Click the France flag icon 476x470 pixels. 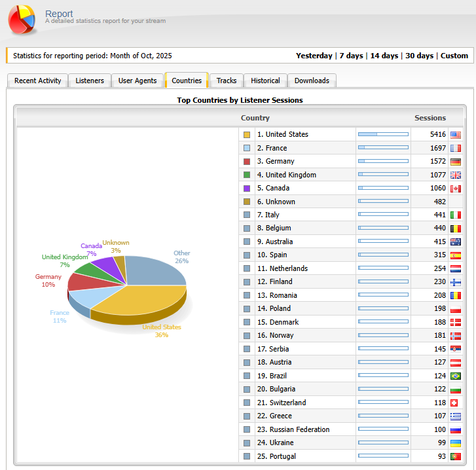tap(456, 148)
